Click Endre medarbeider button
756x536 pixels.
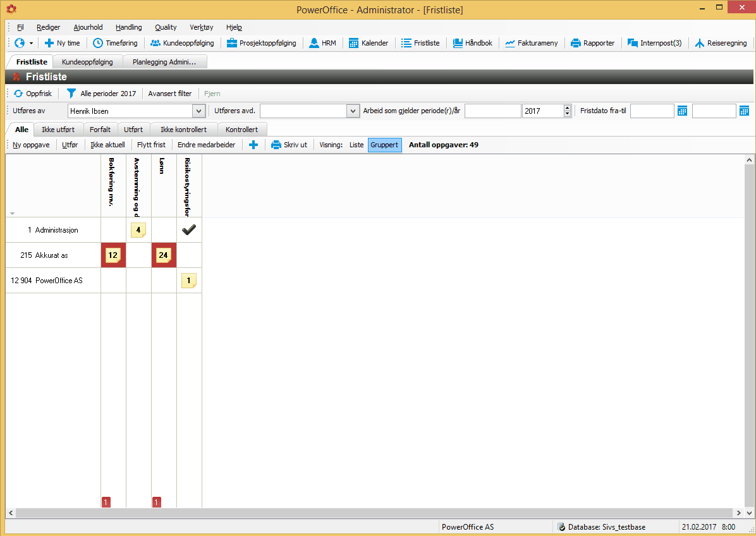(206, 145)
